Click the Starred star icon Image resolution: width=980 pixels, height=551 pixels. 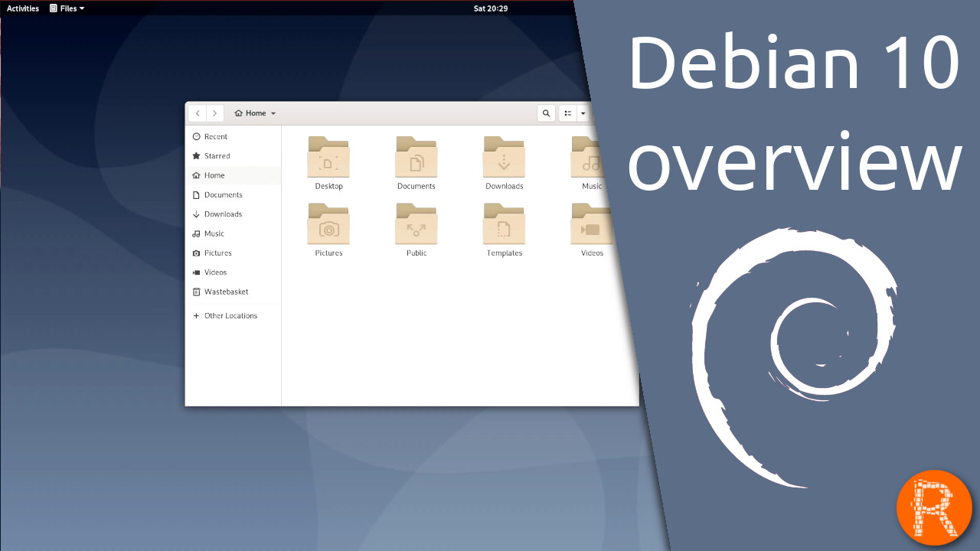pyautogui.click(x=196, y=156)
